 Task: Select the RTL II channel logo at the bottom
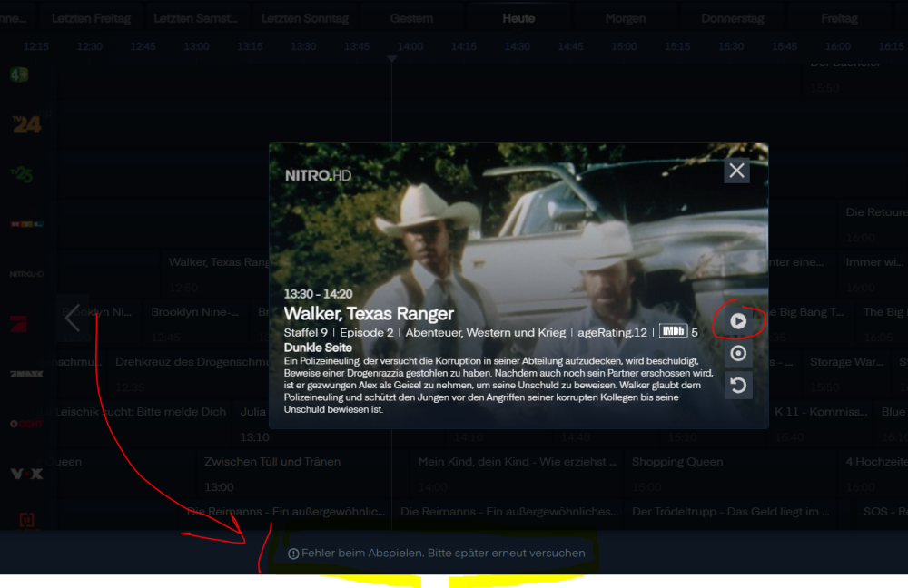tap(26, 520)
